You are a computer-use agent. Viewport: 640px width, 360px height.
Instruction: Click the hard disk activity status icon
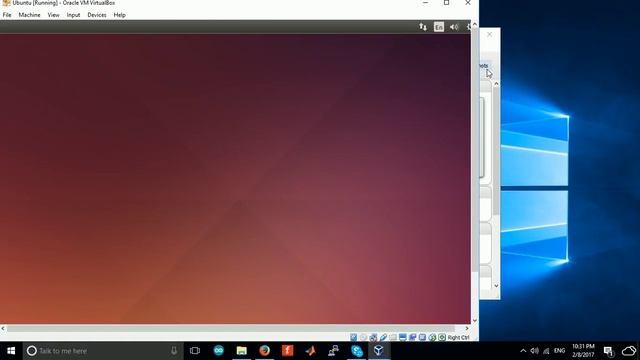click(x=353, y=337)
